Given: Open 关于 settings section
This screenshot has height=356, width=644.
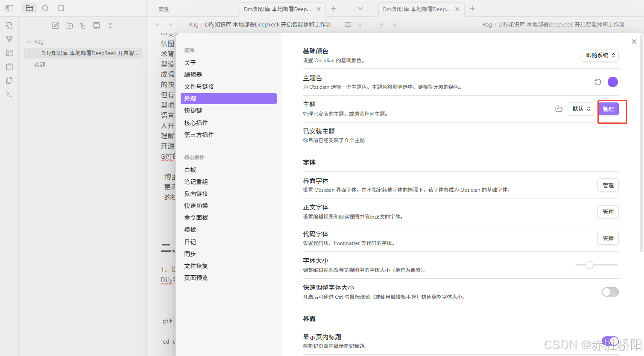Looking at the screenshot, I should point(228,63).
